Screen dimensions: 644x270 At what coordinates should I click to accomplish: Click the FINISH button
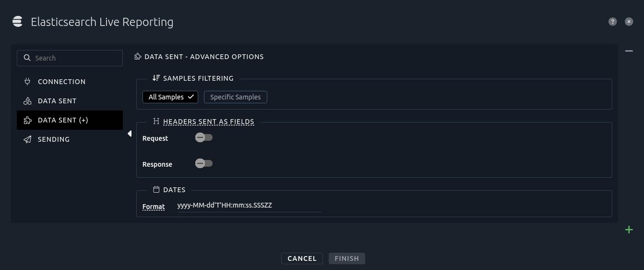point(347,258)
